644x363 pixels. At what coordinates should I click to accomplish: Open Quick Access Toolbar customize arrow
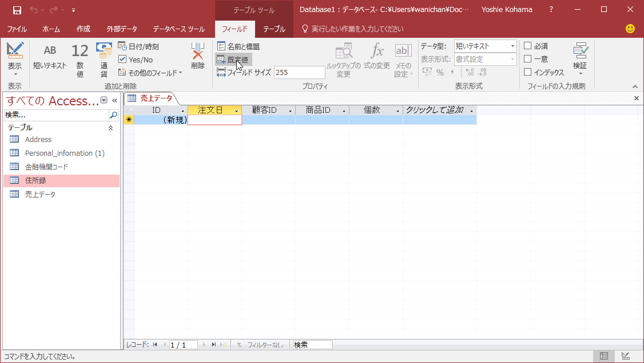tap(74, 10)
